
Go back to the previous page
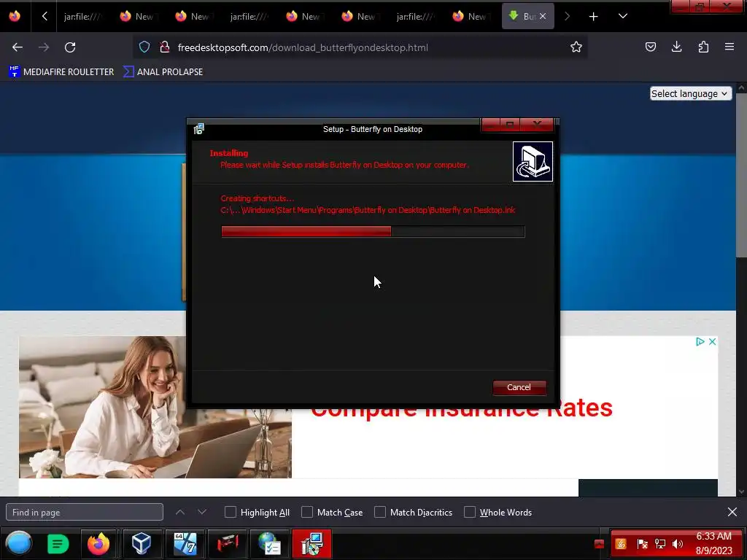click(18, 47)
